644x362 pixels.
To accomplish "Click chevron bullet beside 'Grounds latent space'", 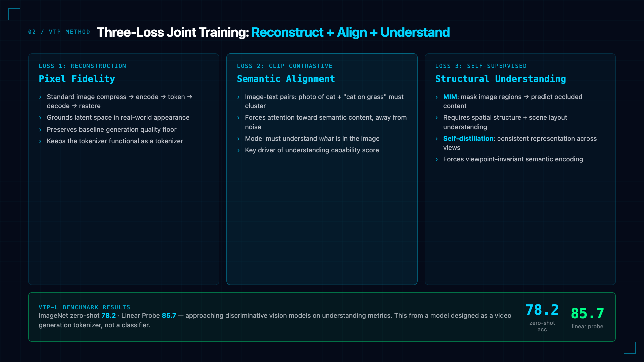I will click(40, 118).
